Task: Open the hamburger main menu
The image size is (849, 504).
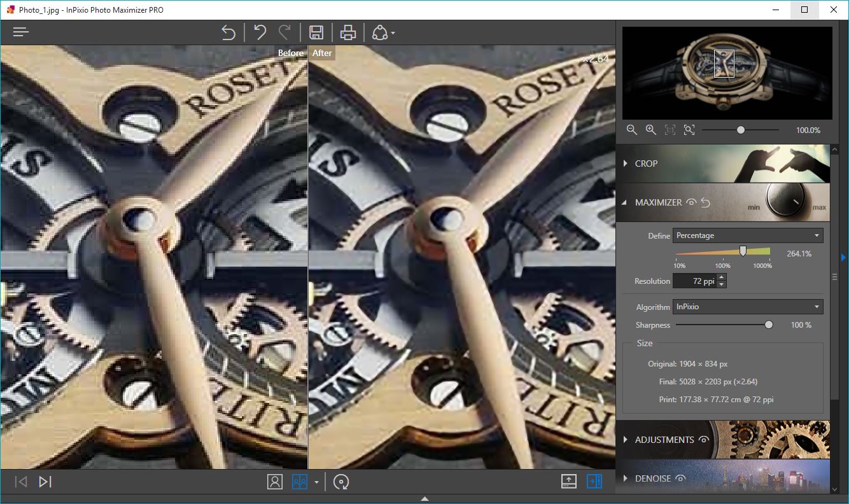Action: click(x=21, y=32)
